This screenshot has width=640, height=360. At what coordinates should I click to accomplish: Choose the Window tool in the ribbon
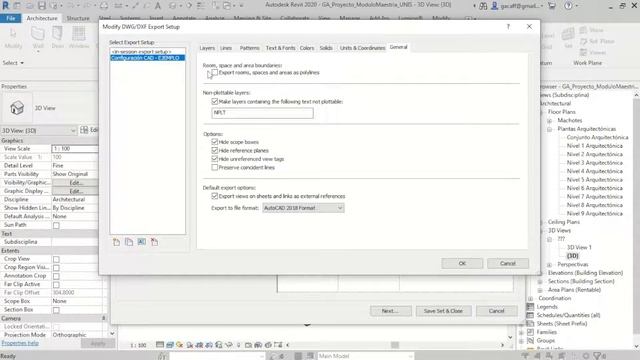click(79, 37)
